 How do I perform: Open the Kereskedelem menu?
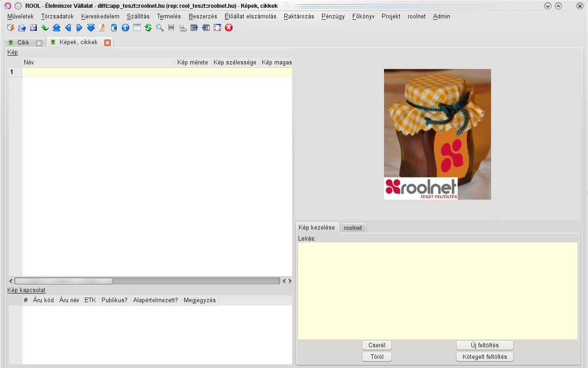100,17
